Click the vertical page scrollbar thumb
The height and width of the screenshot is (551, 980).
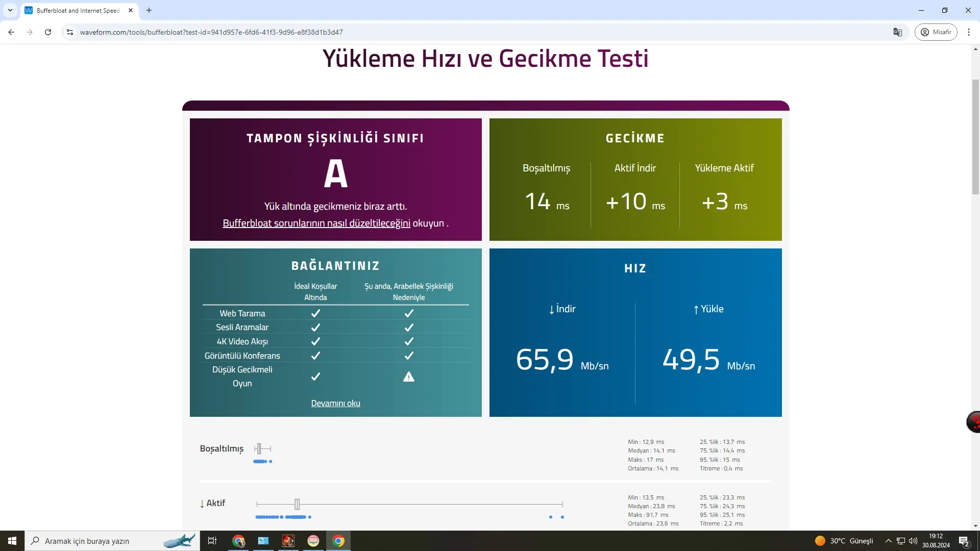pos(975,137)
